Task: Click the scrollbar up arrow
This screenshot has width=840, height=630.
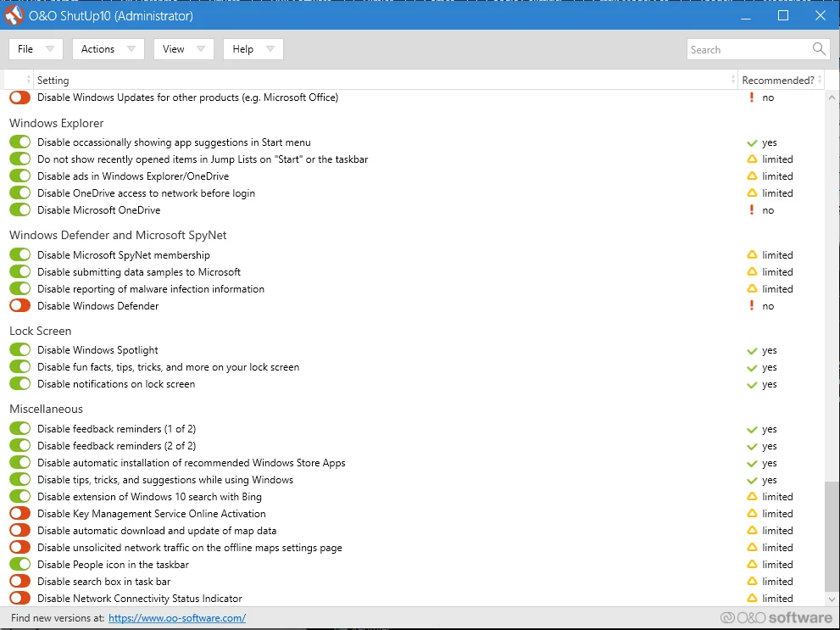Action: tap(832, 98)
